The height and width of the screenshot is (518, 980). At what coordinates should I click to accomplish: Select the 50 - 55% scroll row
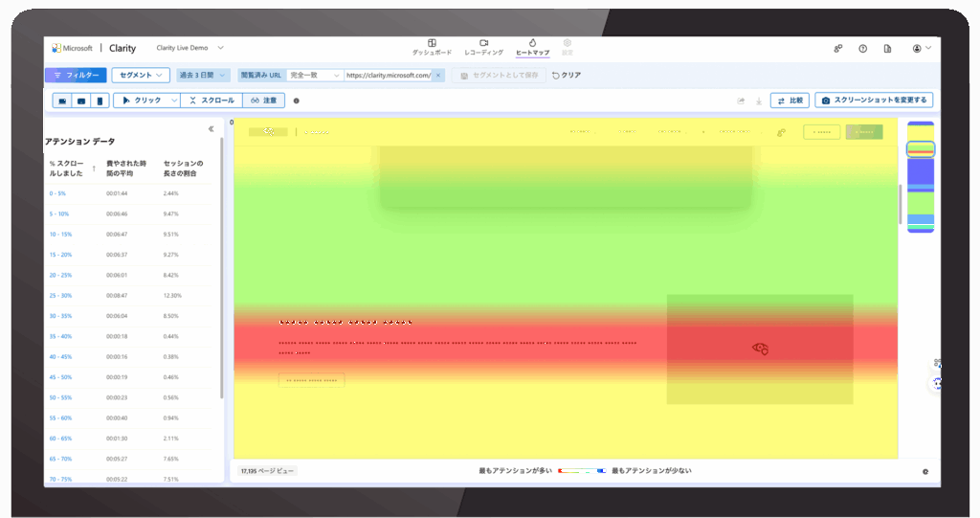coord(129,398)
